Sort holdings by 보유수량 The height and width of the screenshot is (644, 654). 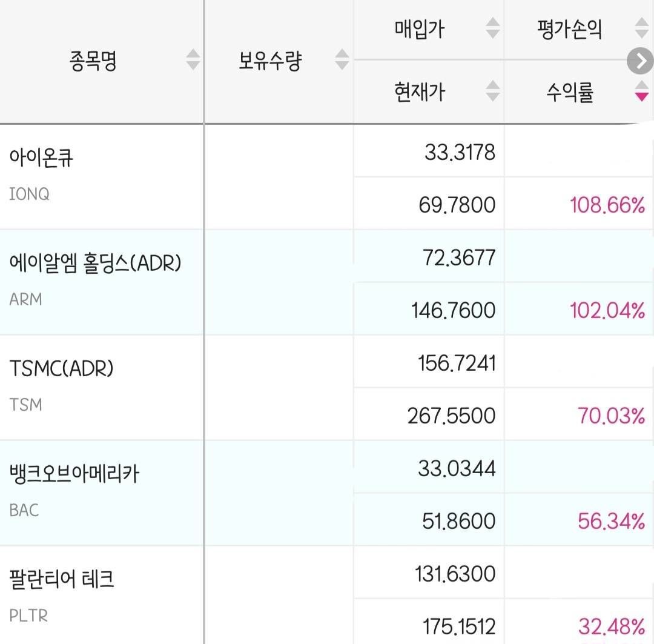coord(343,59)
